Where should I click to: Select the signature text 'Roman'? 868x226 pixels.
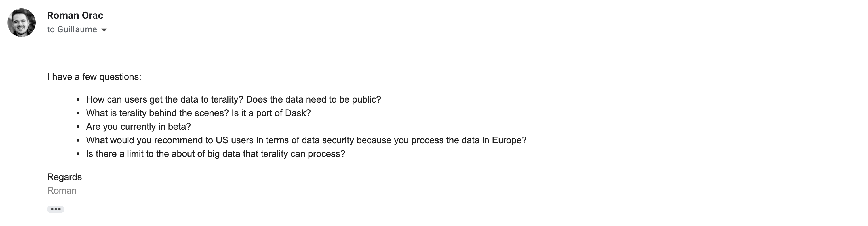(61, 190)
